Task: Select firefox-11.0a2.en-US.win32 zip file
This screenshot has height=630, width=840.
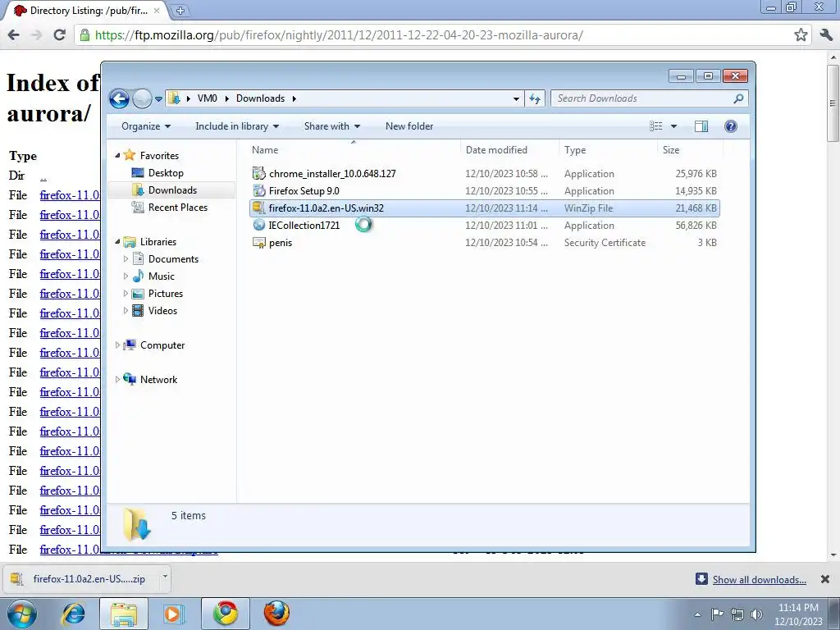Action: (x=484, y=208)
